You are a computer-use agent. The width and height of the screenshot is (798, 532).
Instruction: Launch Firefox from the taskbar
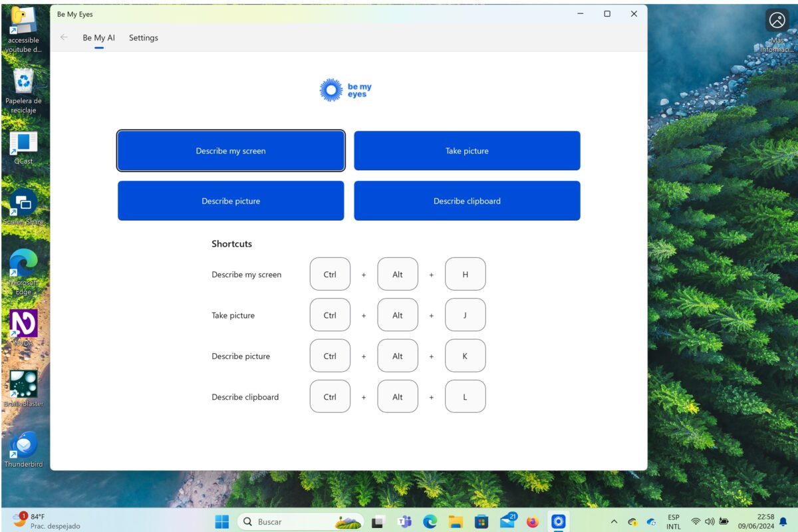pyautogui.click(x=532, y=521)
